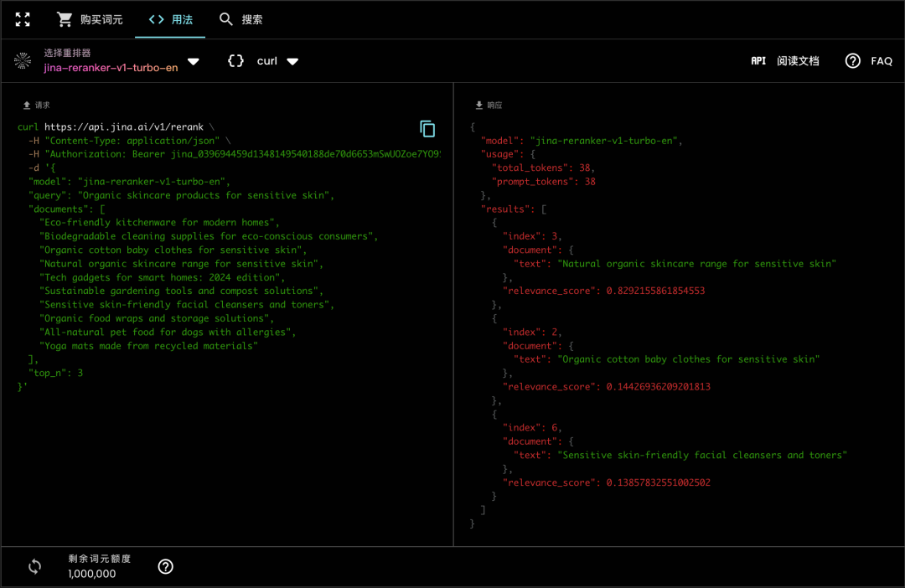Click the code brackets icon beside 用法

pos(157,19)
